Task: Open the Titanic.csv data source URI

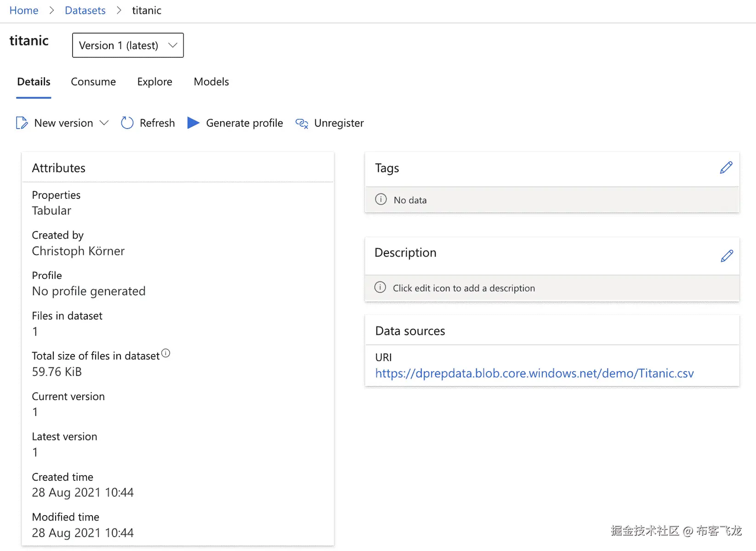Action: pyautogui.click(x=534, y=373)
